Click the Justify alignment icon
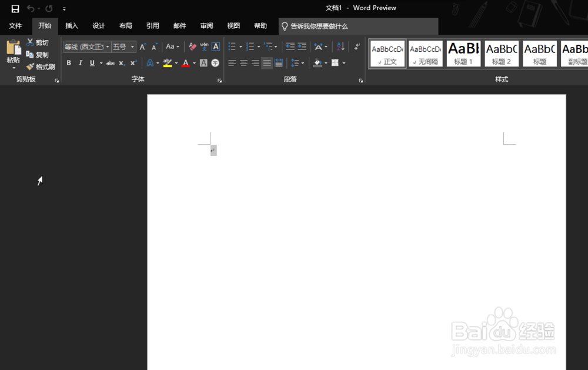 tap(267, 63)
